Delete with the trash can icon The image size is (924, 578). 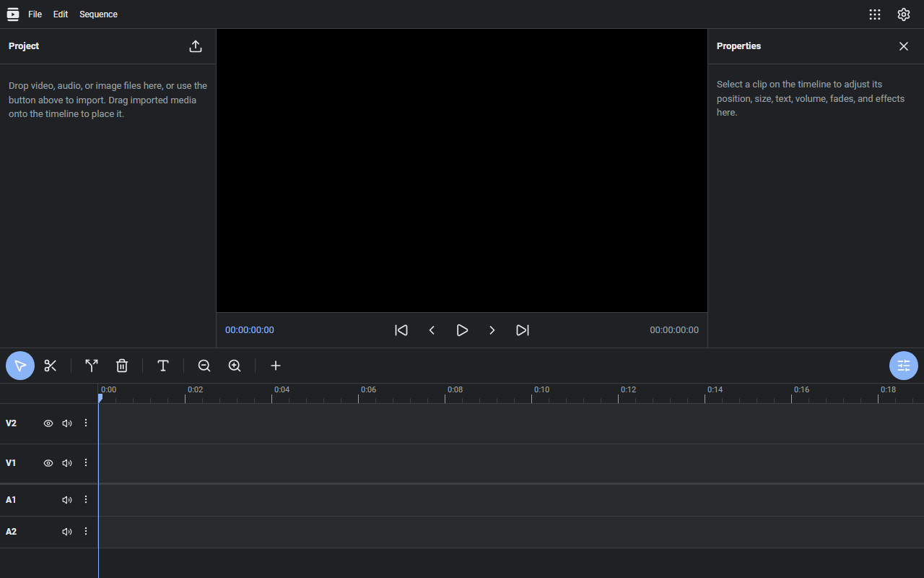(x=122, y=366)
